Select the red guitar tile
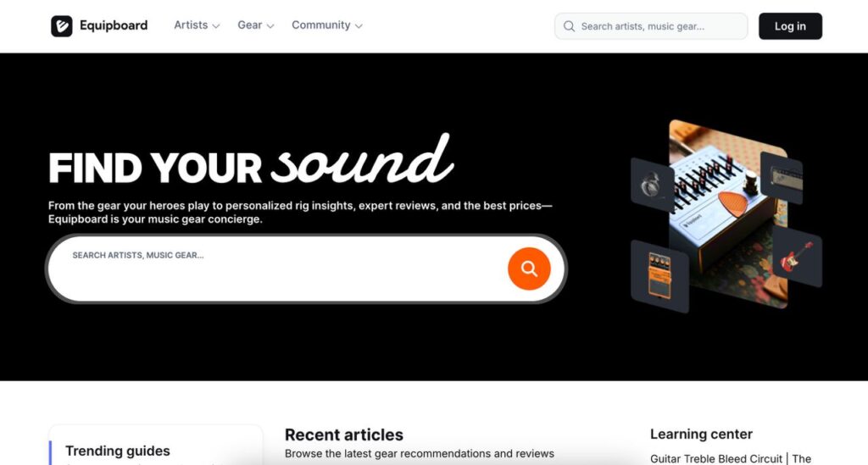Viewport: 868px width, 465px height. point(797,256)
